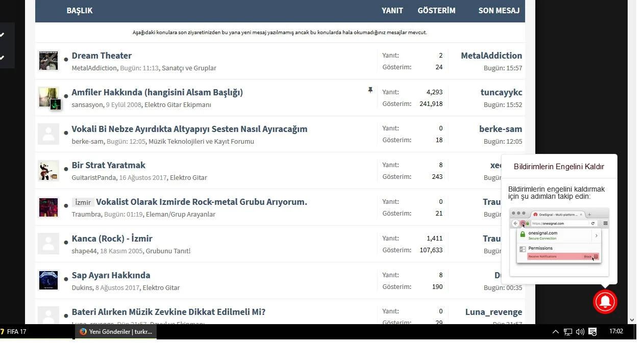Screen dimensions: 644x344
Task: Show hidden system tray icons chevron
Action: [555, 332]
